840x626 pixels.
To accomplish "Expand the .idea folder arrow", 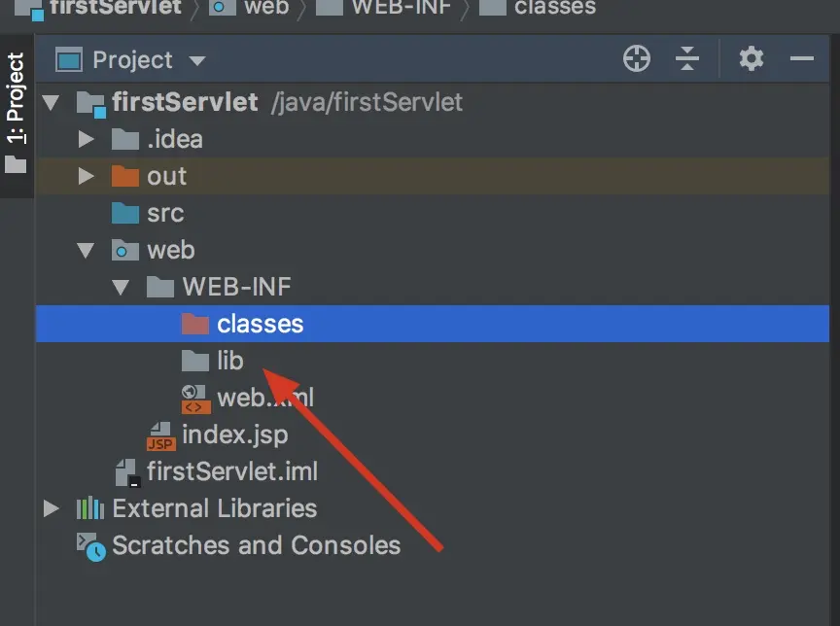I will [87, 139].
